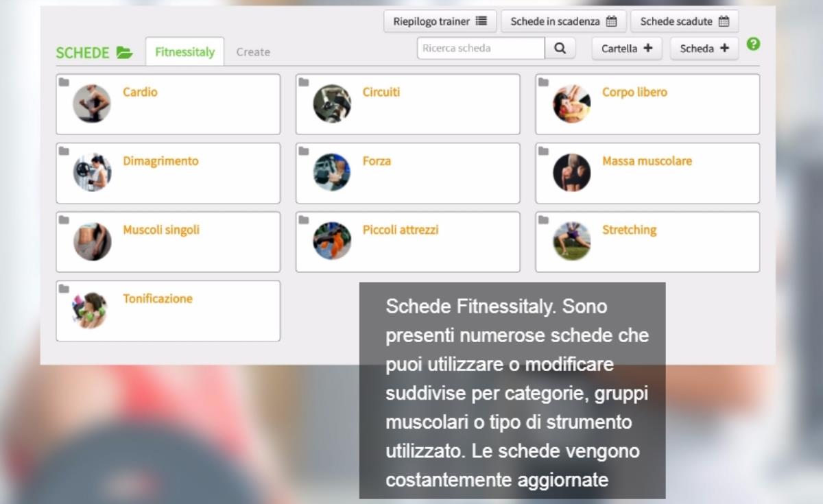The height and width of the screenshot is (504, 823).
Task: Open the green SCHEDE folder icon
Action: coord(124,53)
